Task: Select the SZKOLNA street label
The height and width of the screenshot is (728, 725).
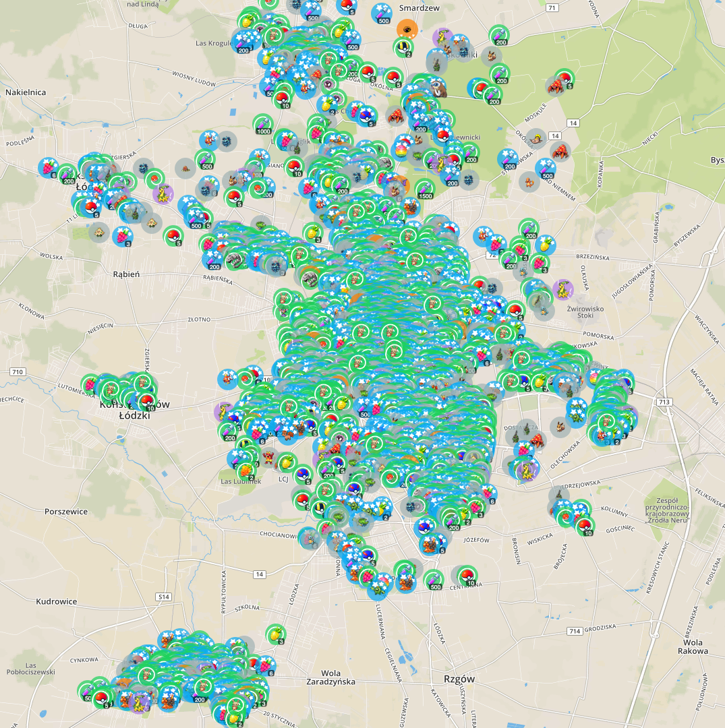Action: (x=248, y=608)
